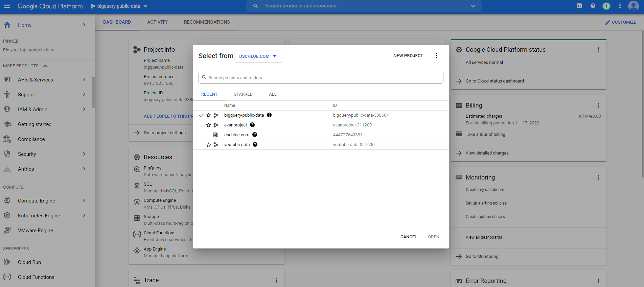Open Take a tour of billing

coord(485,135)
